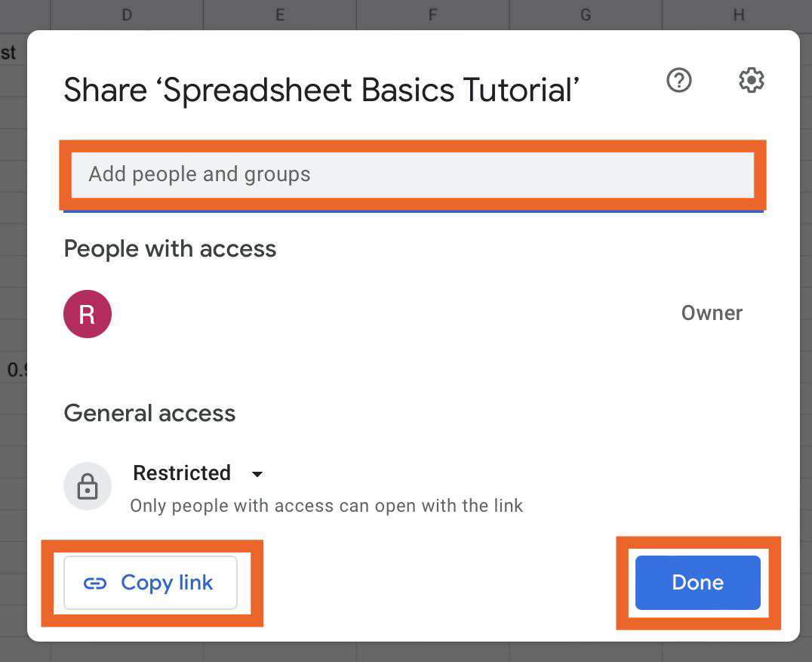Click the Copy link button
This screenshot has height=662, width=812.
[x=150, y=583]
